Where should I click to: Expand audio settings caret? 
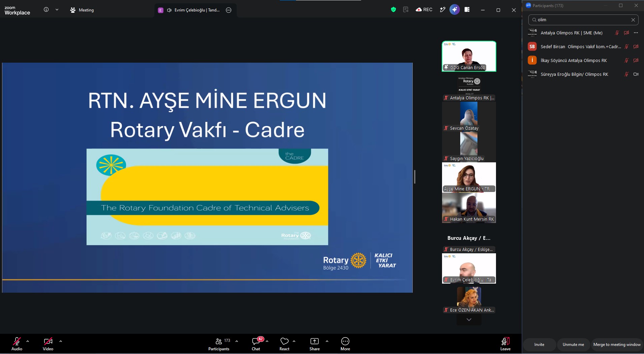click(x=28, y=341)
